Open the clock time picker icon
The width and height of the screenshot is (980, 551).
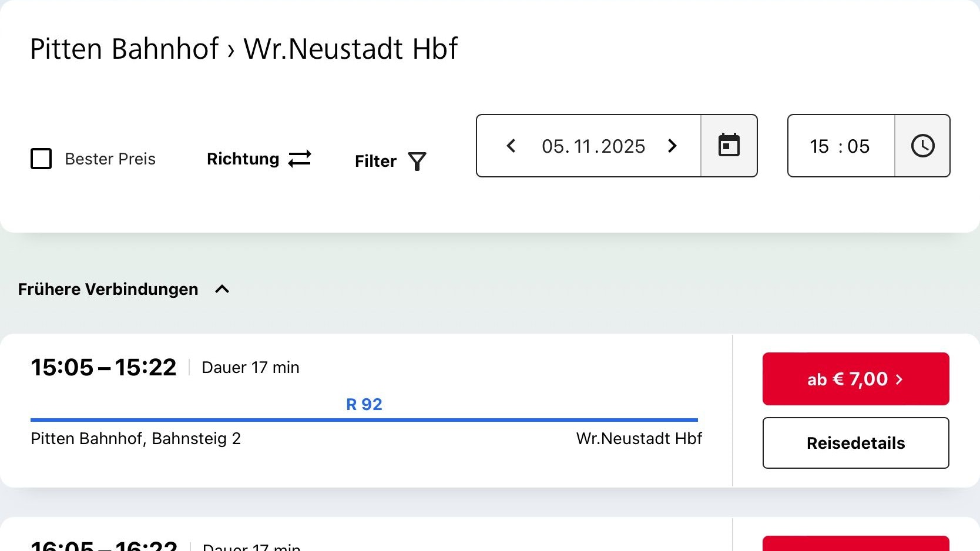[922, 146]
